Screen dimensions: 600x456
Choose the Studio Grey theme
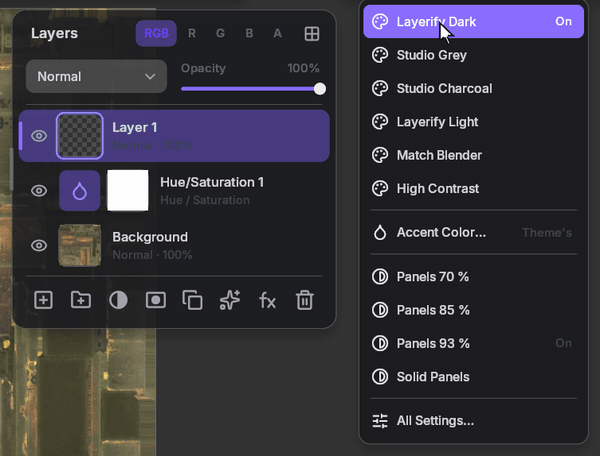point(474,55)
